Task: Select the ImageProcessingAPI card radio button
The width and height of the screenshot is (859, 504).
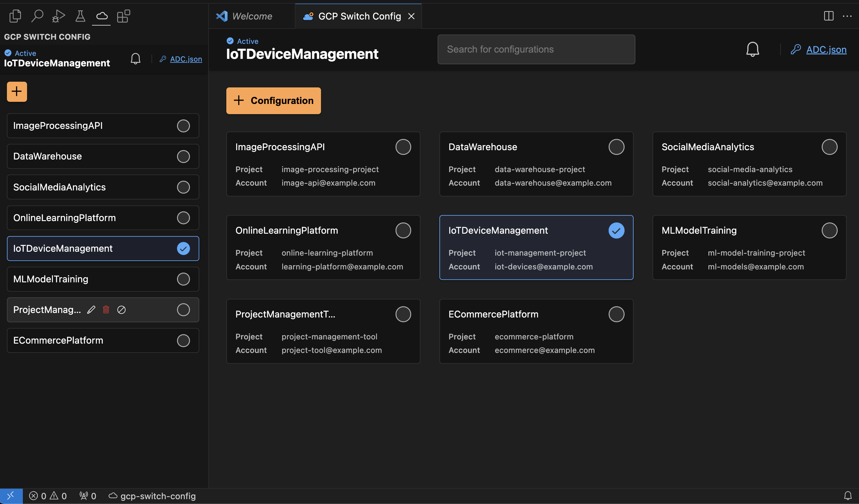Action: [403, 147]
